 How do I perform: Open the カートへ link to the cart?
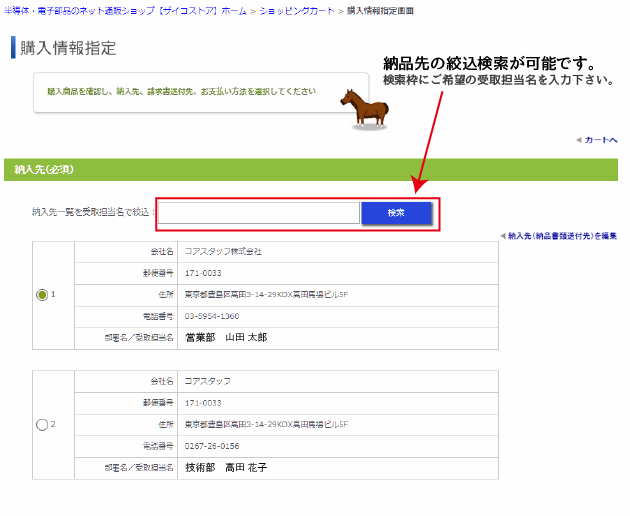[x=600, y=140]
